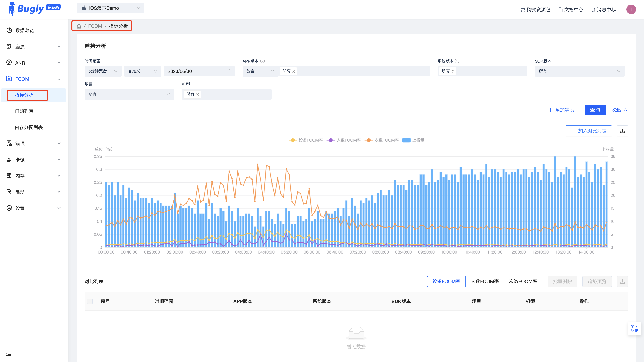Click the 机型 tag input field
Viewport: 644px width, 362px height.
point(227,94)
